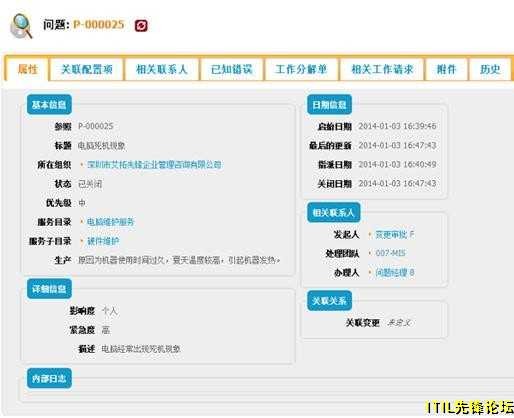Screen dimensions: 514x418
Task: Click the magnifier problem icon
Action: (x=22, y=26)
